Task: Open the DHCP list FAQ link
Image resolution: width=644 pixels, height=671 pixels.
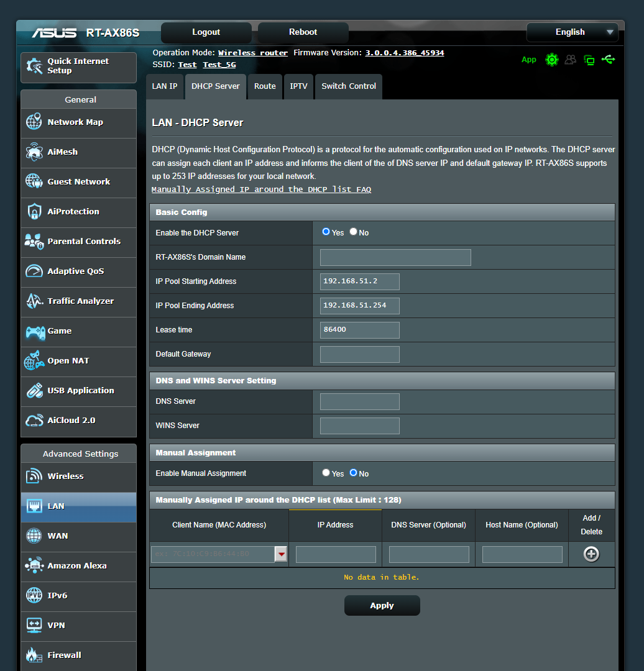Action: click(x=261, y=189)
